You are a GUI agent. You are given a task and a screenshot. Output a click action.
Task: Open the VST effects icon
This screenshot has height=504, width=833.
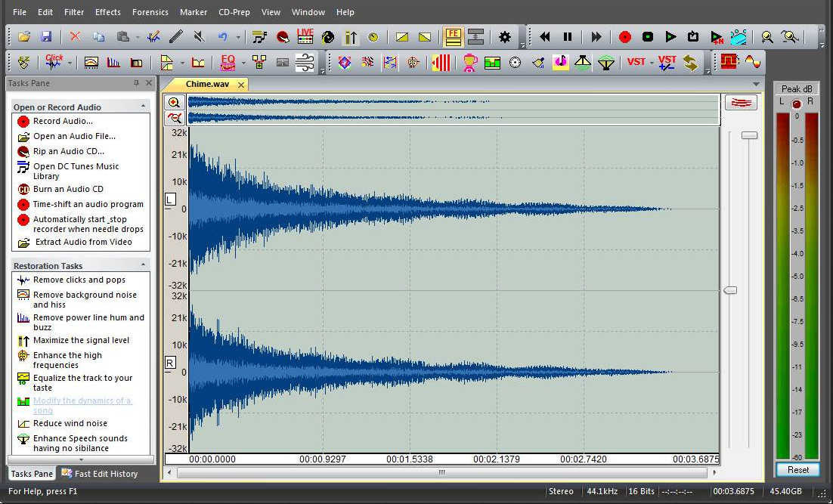pos(636,62)
